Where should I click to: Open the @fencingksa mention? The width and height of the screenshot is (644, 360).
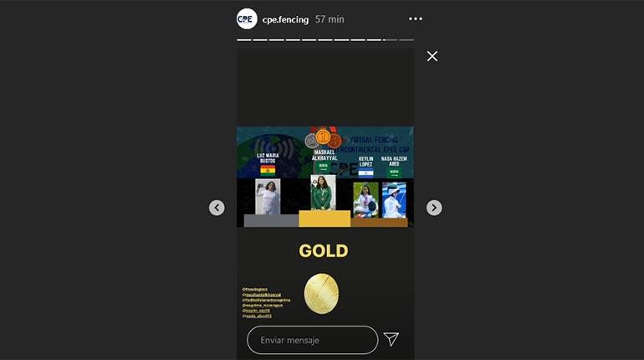point(255,290)
